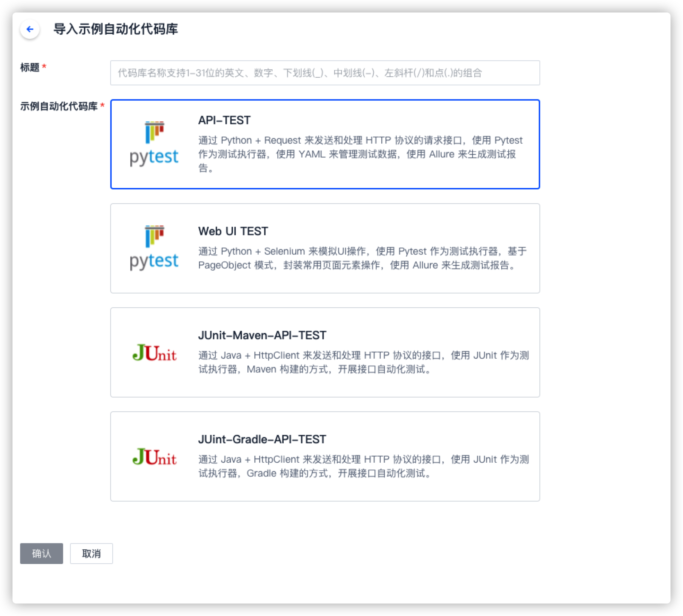Image resolution: width=683 pixels, height=616 pixels.
Task: Focus the 标题 repository name input field
Action: [x=325, y=73]
